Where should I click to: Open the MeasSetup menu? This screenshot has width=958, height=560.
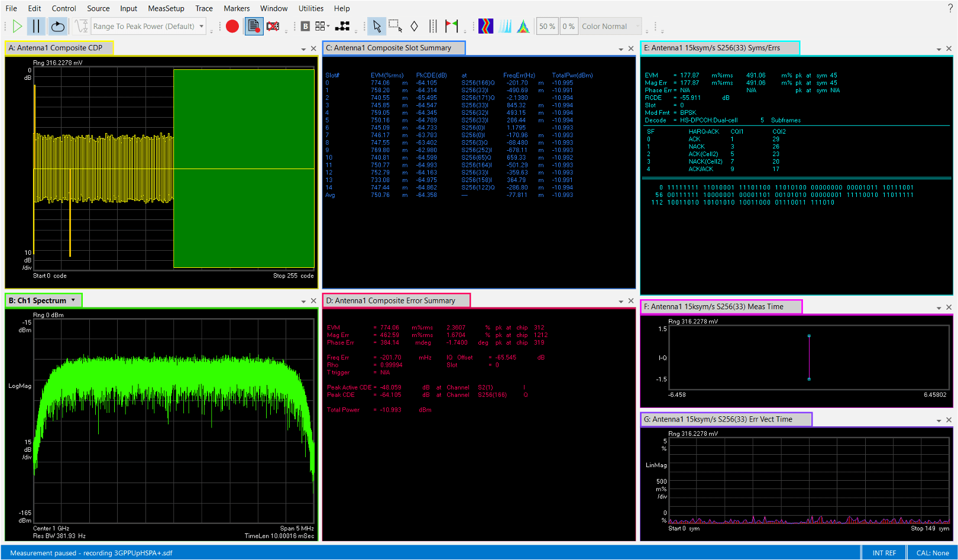(x=166, y=8)
